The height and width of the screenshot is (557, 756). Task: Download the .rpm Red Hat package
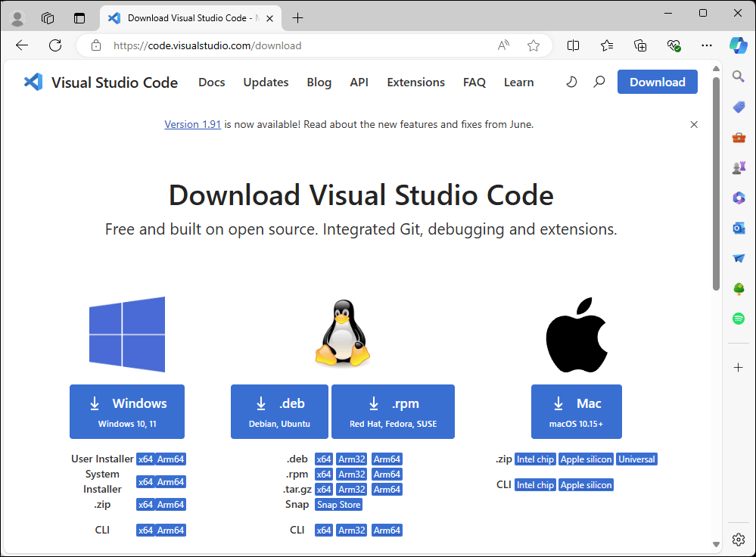393,412
